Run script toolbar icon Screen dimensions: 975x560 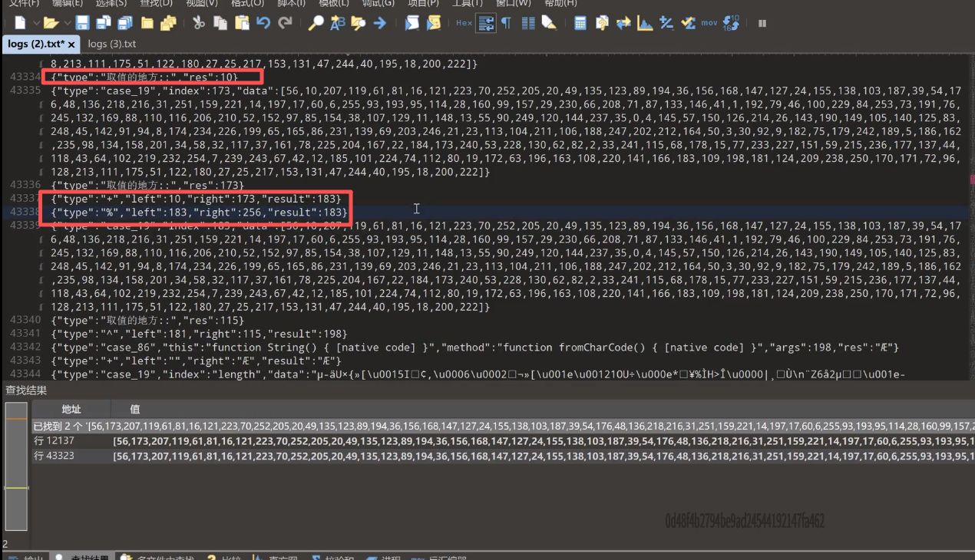click(x=412, y=23)
